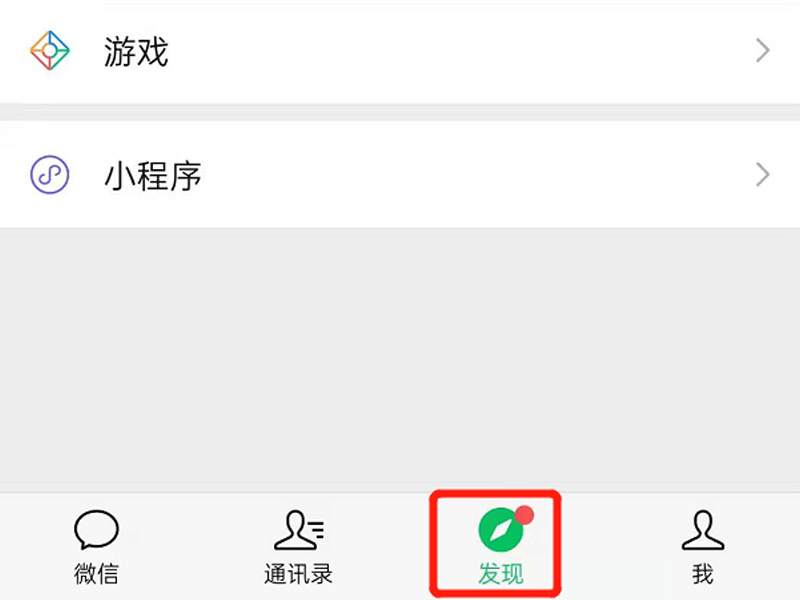This screenshot has width=800, height=600.
Task: Tap the colorful 游戏 diamond icon
Action: (49, 51)
